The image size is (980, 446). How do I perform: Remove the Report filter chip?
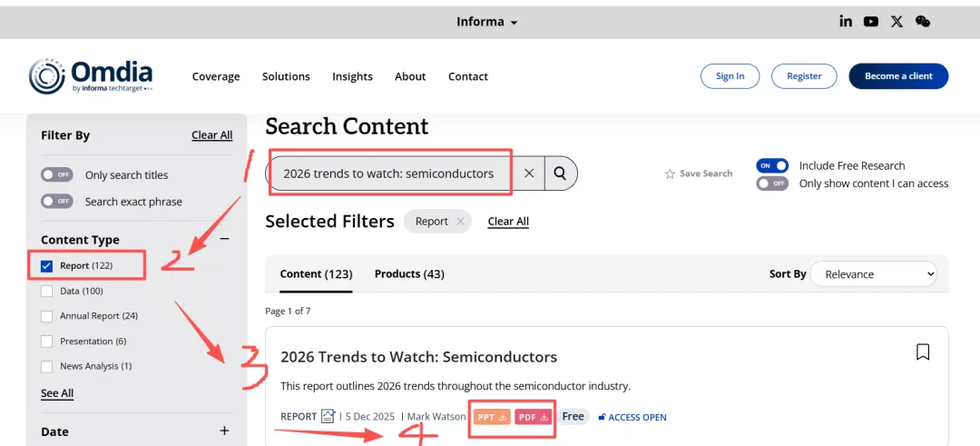point(460,221)
